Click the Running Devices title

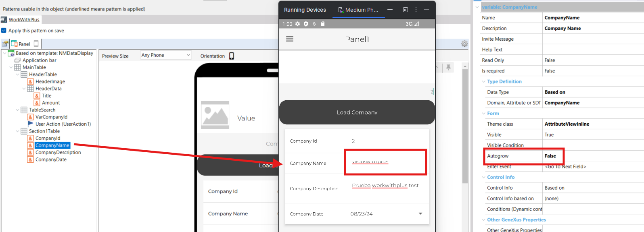pyautogui.click(x=305, y=10)
